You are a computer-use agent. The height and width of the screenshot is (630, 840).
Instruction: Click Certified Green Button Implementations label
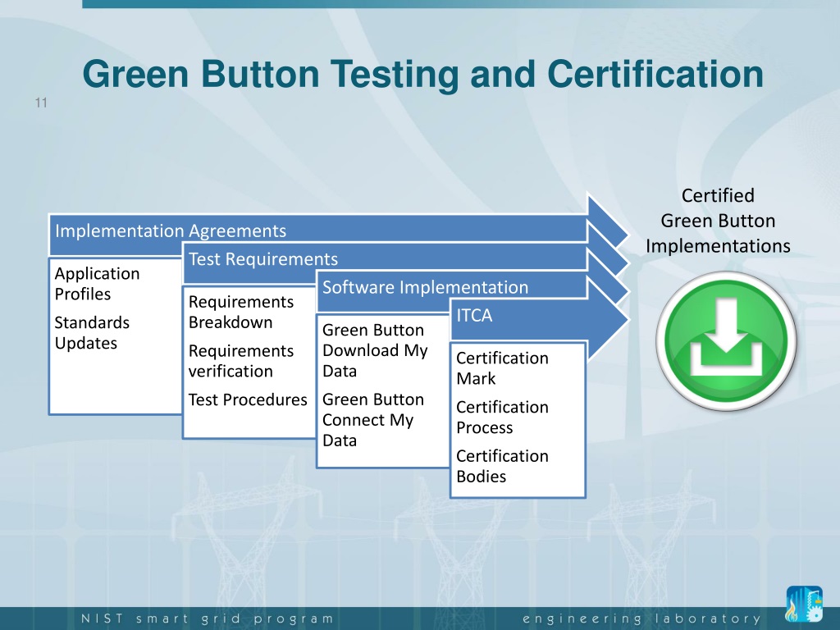(x=718, y=221)
